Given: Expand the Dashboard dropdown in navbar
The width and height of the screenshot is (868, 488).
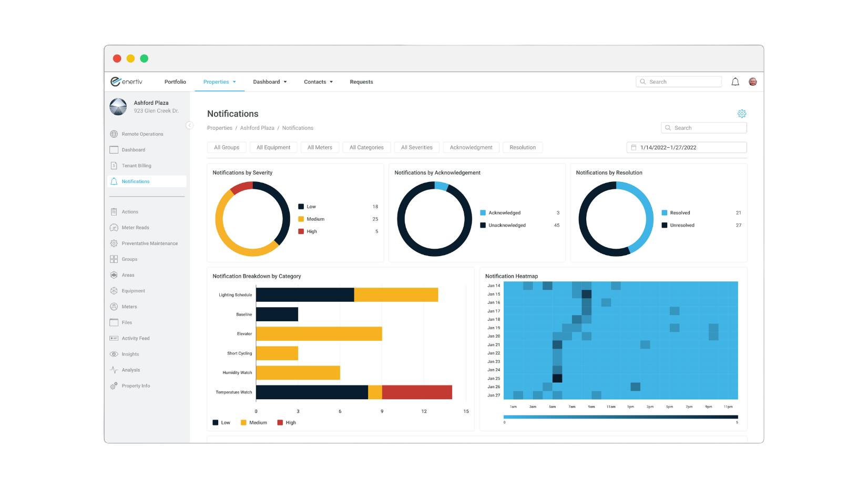Looking at the screenshot, I should 270,82.
